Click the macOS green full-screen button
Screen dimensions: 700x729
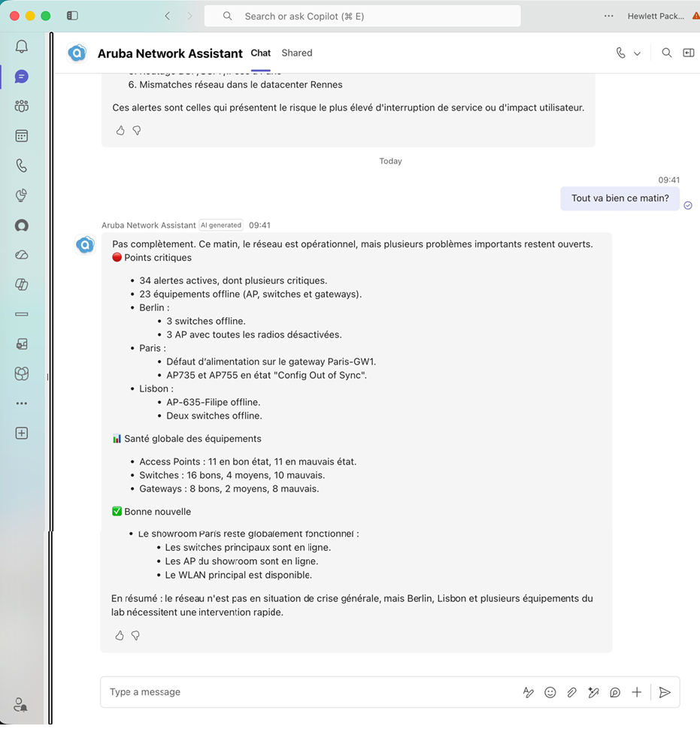46,16
